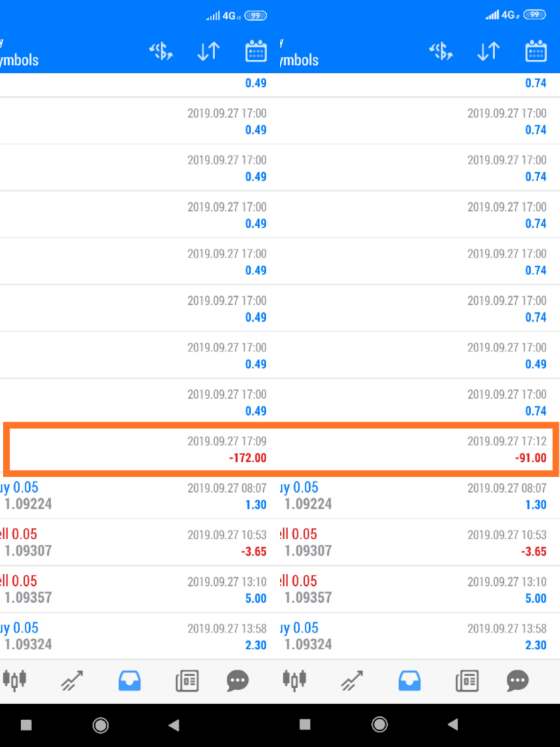The height and width of the screenshot is (747, 560).
Task: Open 1.09357 trade row on the -91.00 screen
Action: point(420,589)
